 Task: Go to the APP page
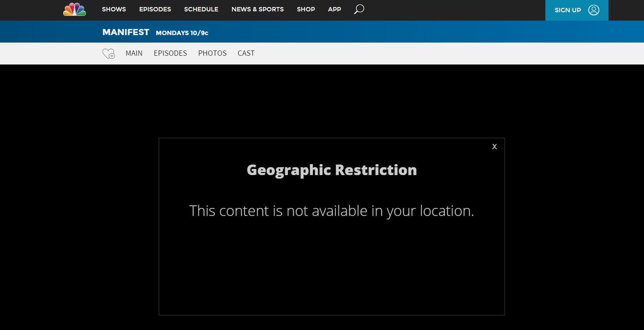[x=334, y=9]
